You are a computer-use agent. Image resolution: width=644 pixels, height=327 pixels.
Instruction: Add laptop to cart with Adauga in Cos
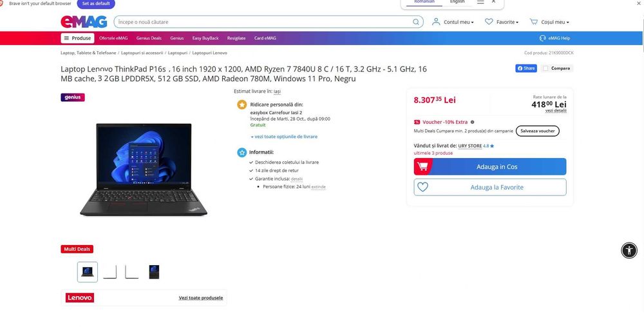(x=490, y=166)
